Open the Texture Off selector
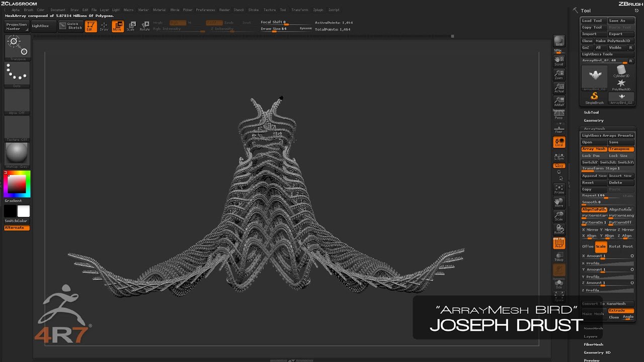 (17, 128)
